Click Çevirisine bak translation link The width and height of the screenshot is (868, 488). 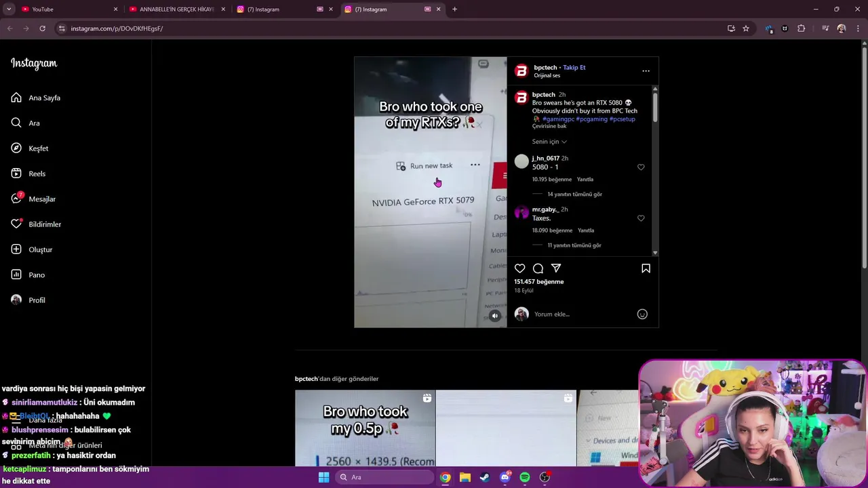coord(549,126)
